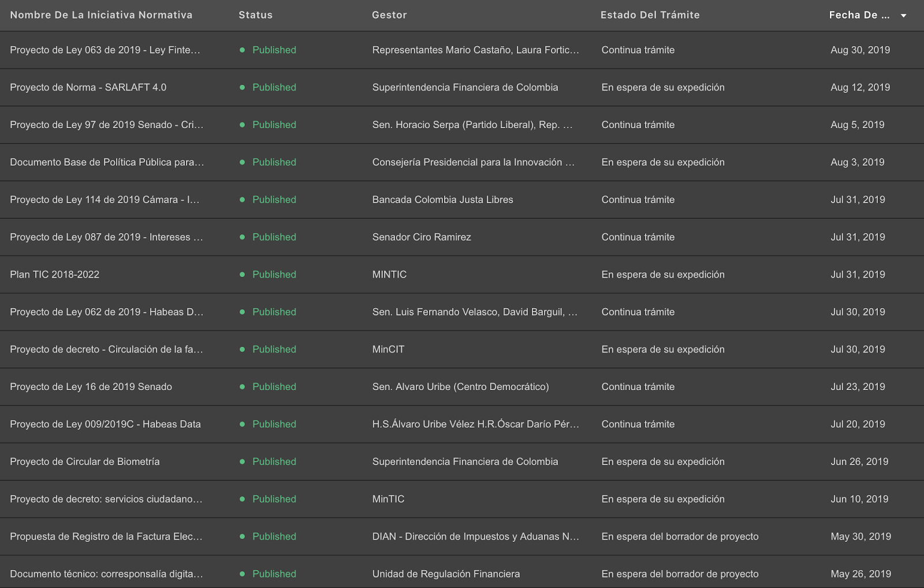The width and height of the screenshot is (924, 588).
Task: Select gestor MinCIT cell
Action: [x=388, y=350]
